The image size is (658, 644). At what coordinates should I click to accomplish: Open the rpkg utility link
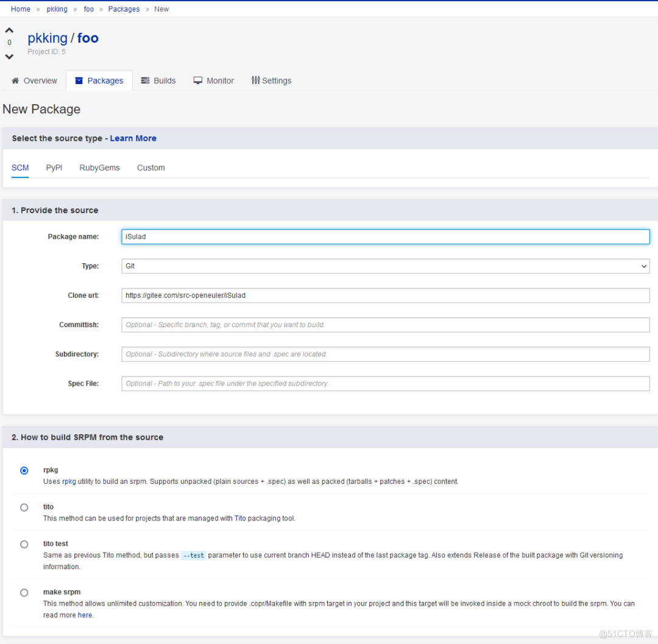[69, 482]
